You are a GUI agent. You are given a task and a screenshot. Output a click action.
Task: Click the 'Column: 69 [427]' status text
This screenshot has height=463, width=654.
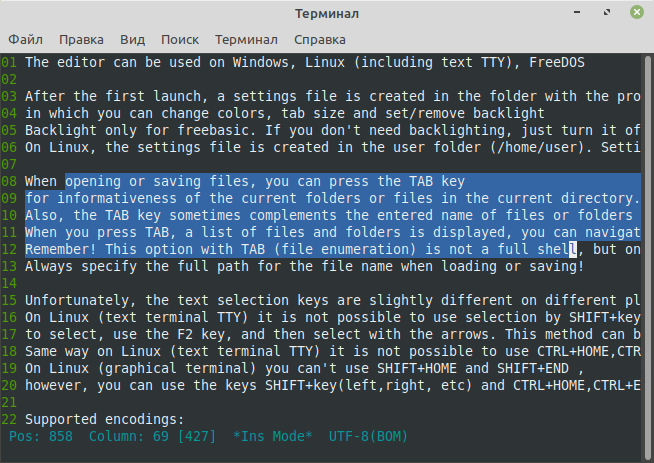point(152,436)
